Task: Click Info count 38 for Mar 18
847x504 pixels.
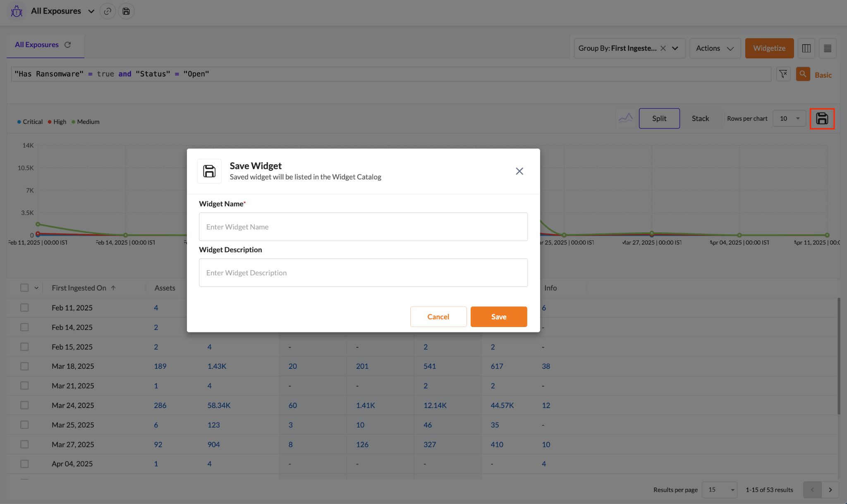Action: 546,366
